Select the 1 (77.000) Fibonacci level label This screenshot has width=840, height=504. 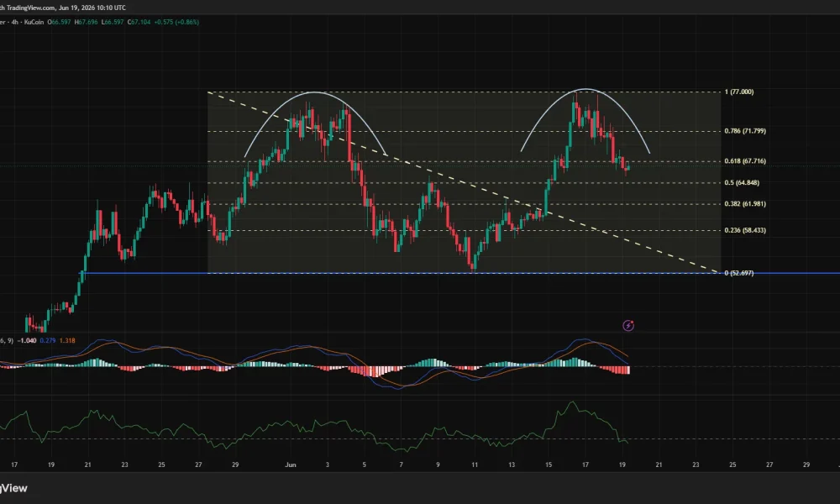coord(738,92)
